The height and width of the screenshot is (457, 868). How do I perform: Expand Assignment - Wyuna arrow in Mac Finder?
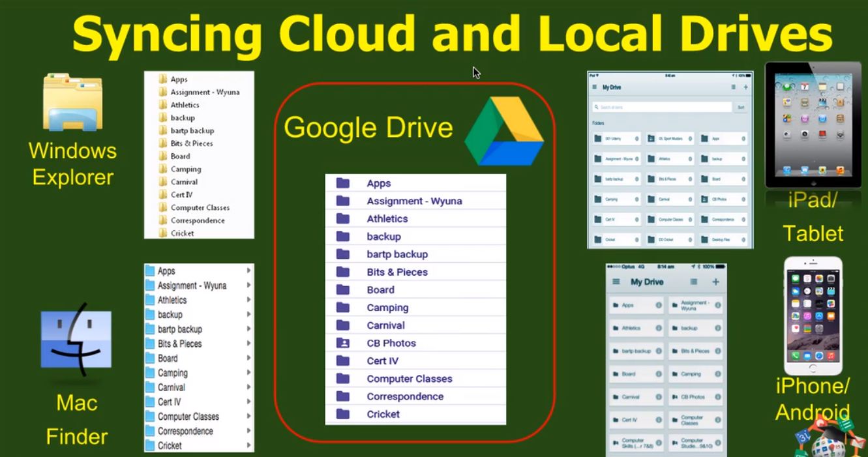248,286
